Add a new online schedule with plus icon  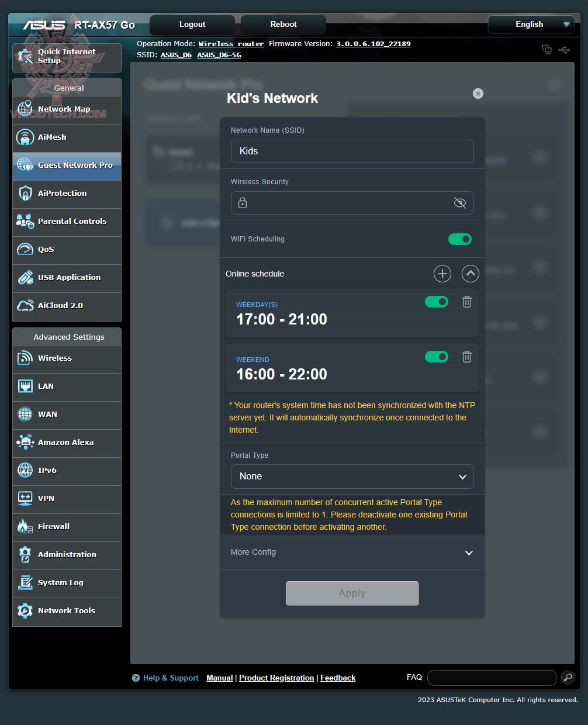coord(442,274)
